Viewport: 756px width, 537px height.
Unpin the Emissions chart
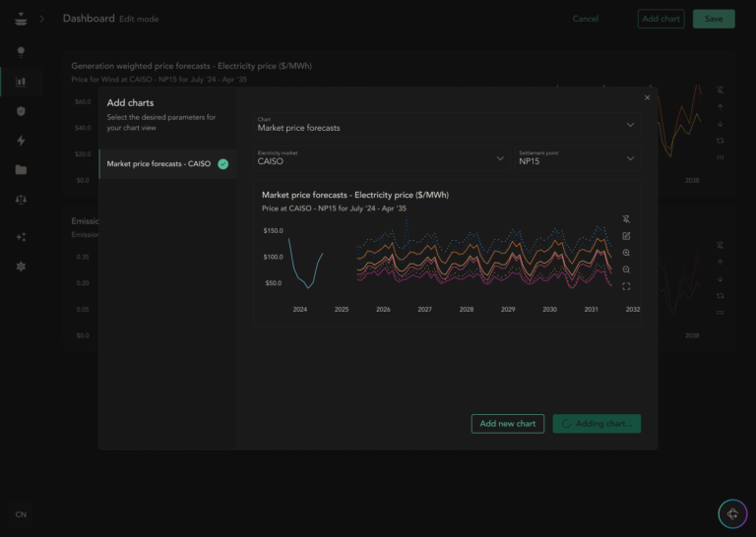[721, 245]
